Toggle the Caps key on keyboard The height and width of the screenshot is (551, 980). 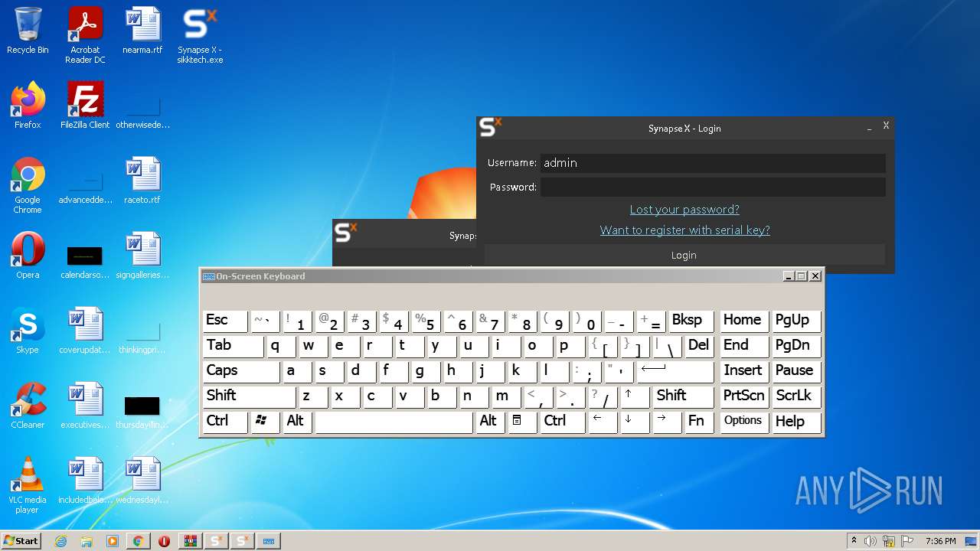click(240, 371)
